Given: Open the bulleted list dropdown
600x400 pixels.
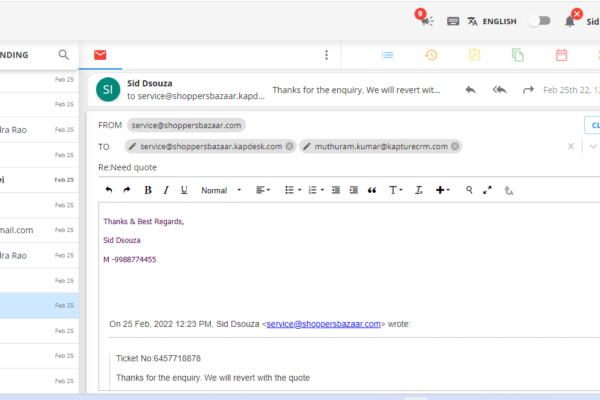Looking at the screenshot, I should [293, 190].
